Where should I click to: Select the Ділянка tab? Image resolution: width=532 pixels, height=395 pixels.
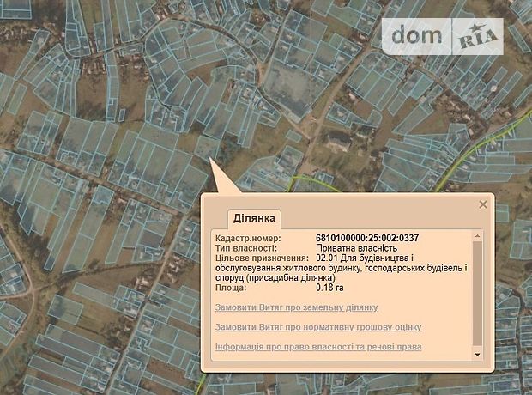[254, 218]
